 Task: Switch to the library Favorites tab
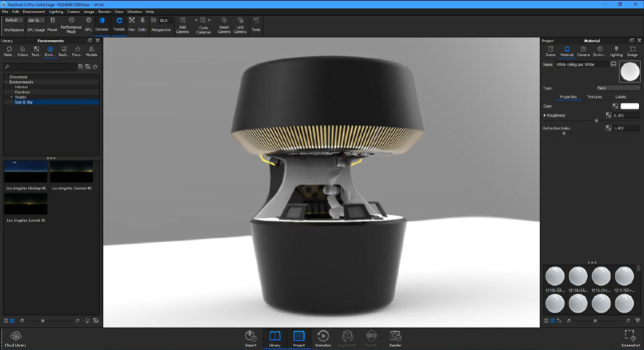(x=77, y=52)
